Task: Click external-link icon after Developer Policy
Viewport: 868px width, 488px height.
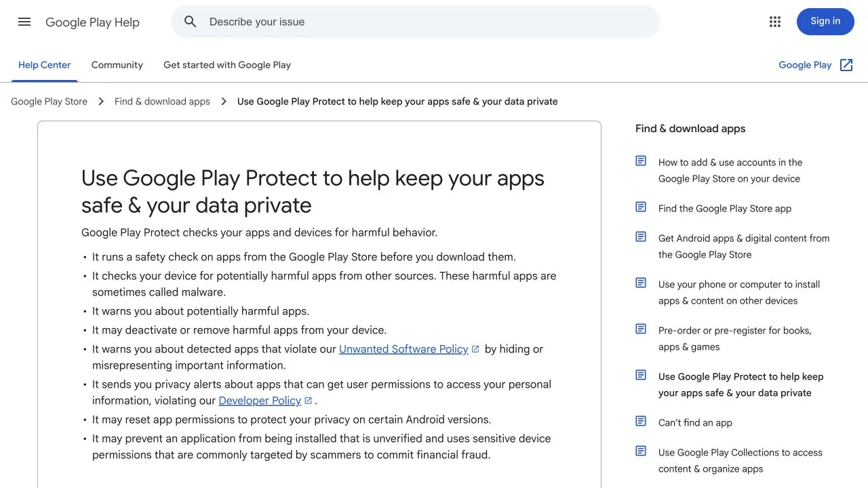Action: [309, 401]
